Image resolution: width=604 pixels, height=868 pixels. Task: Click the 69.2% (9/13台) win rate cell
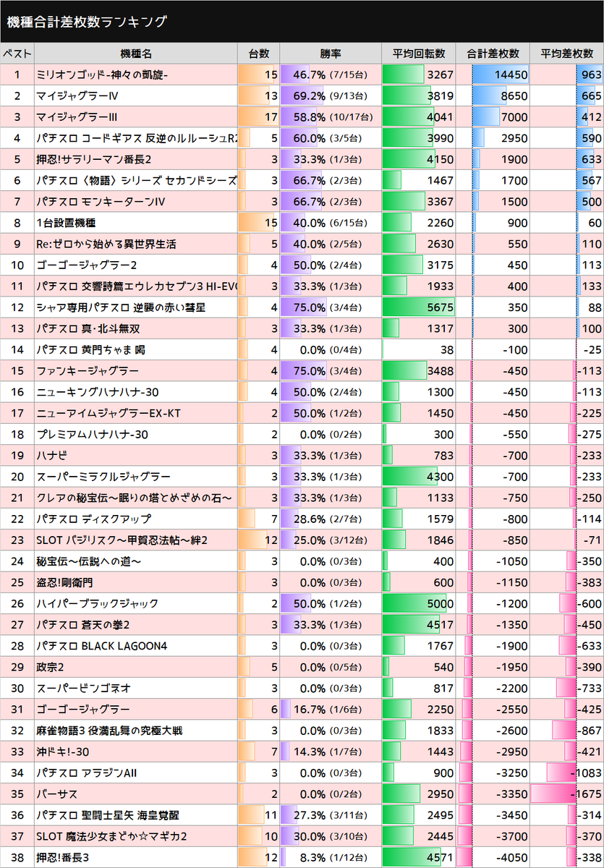pyautogui.click(x=331, y=95)
